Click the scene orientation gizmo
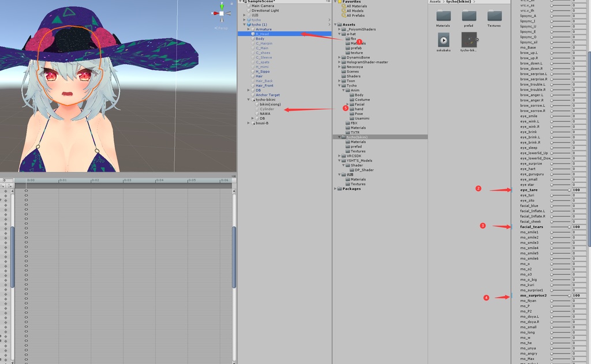Viewport: 591px width, 364px height. [x=222, y=13]
